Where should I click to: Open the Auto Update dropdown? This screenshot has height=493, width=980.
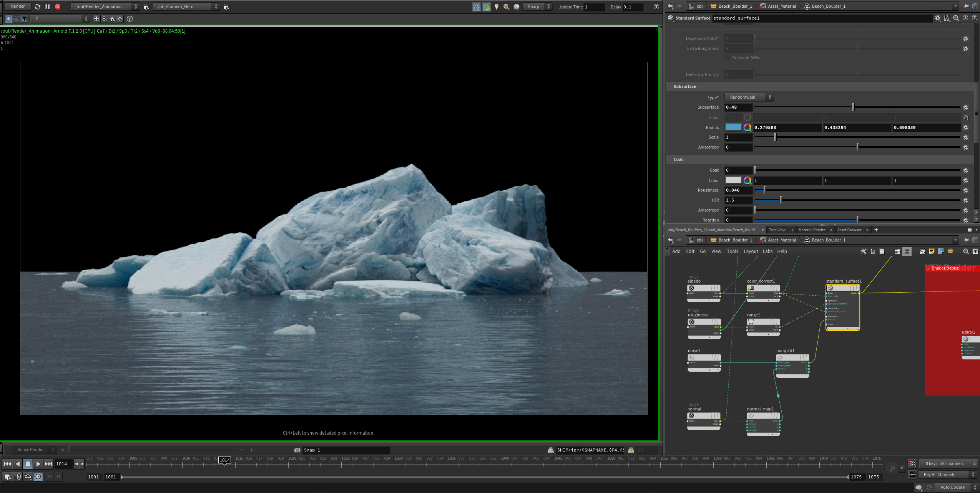coord(957,487)
